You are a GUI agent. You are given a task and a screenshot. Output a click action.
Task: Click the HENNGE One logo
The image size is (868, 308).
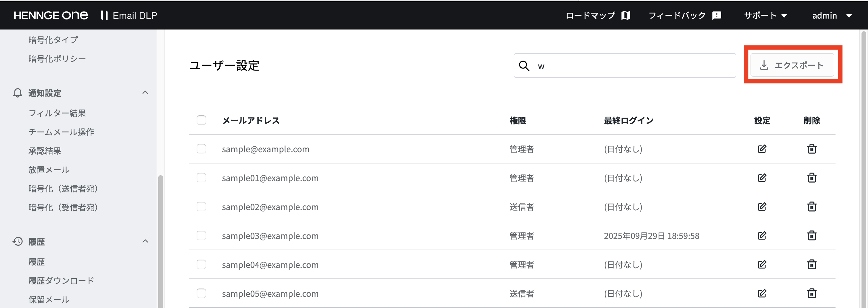(50, 15)
